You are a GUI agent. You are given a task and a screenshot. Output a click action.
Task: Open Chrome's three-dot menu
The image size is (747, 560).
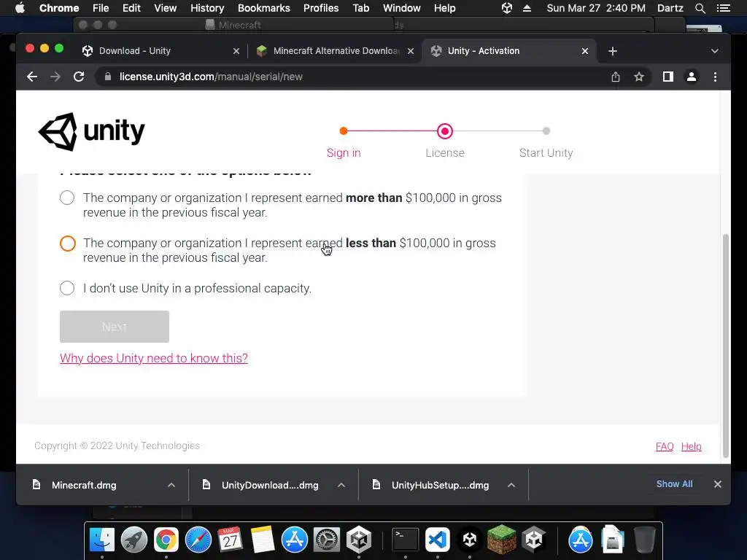click(715, 77)
